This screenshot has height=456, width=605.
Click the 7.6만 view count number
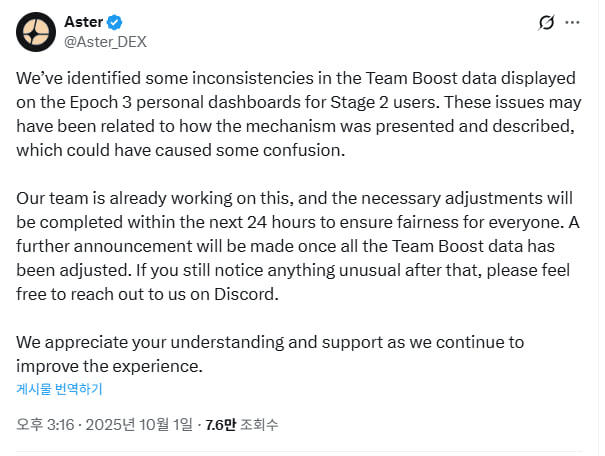tap(222, 424)
